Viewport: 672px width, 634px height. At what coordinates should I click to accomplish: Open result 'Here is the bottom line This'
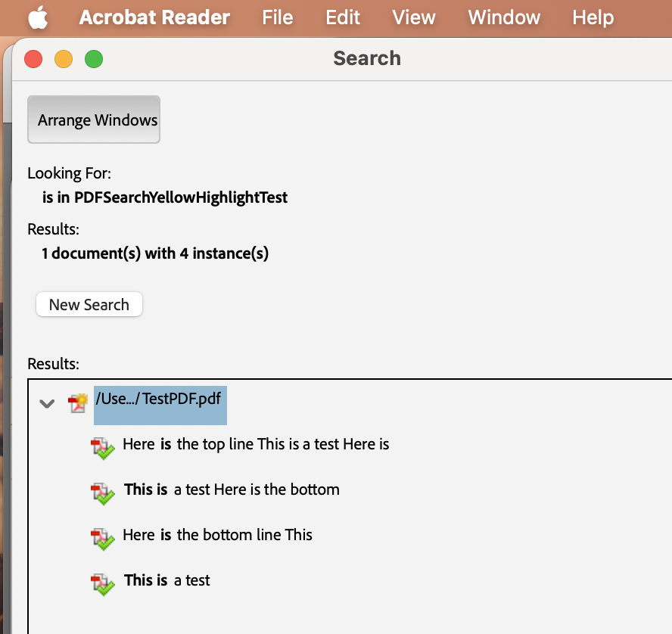pyautogui.click(x=217, y=535)
